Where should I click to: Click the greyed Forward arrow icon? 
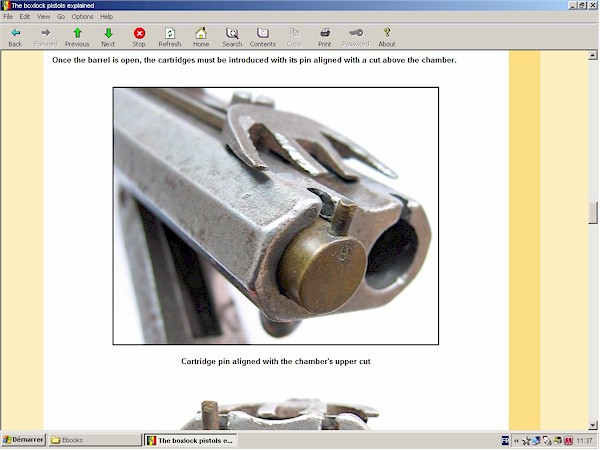pos(46,33)
